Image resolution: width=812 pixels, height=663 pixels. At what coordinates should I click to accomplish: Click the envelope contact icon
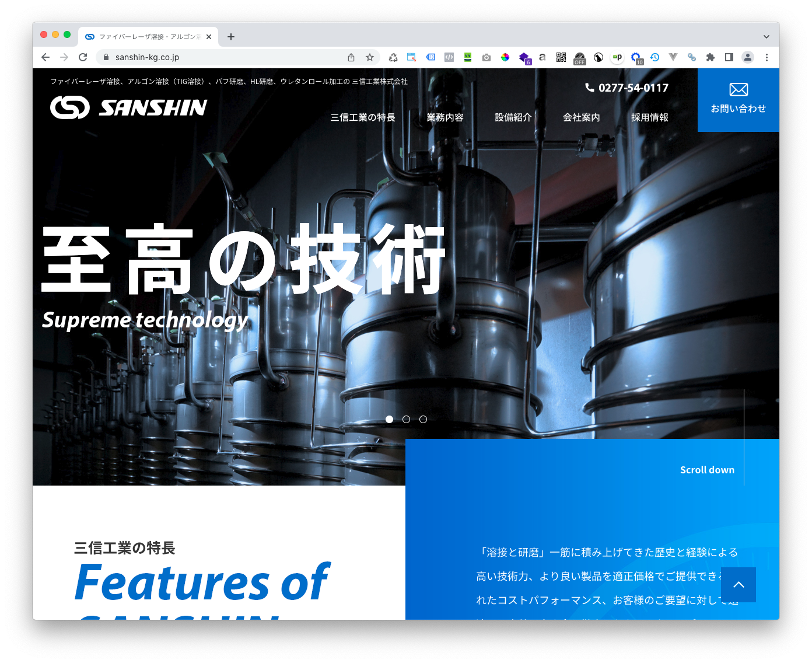point(738,90)
